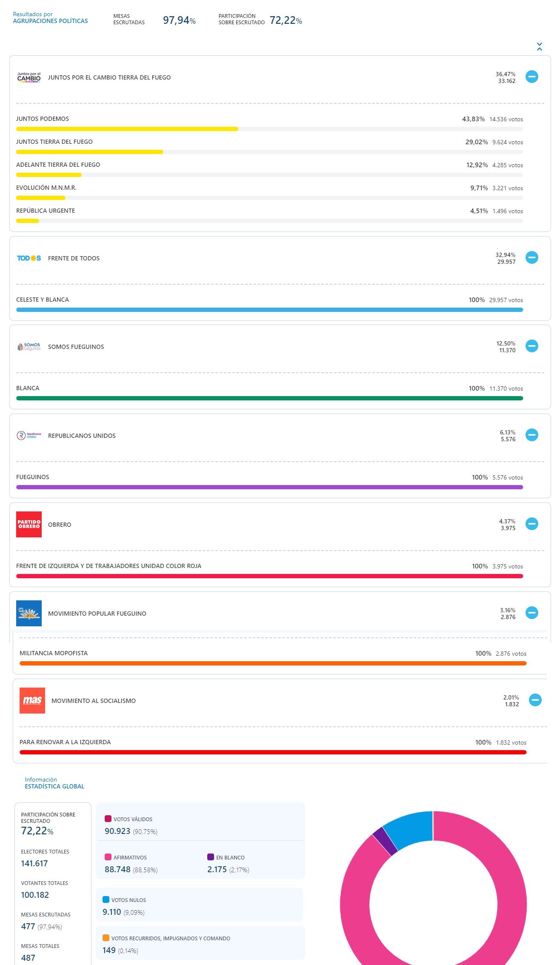Click the 100.182 votantes totales value
Image resolution: width=560 pixels, height=965 pixels.
pyautogui.click(x=35, y=895)
